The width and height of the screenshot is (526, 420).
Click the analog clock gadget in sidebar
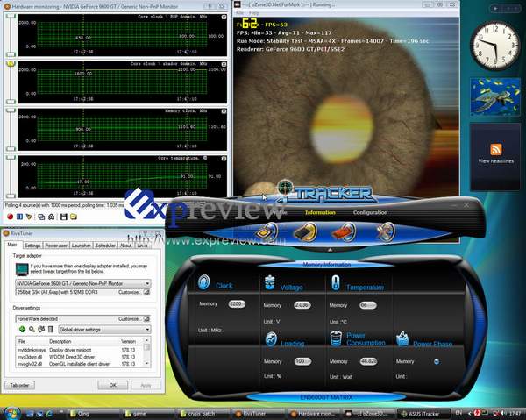click(495, 46)
